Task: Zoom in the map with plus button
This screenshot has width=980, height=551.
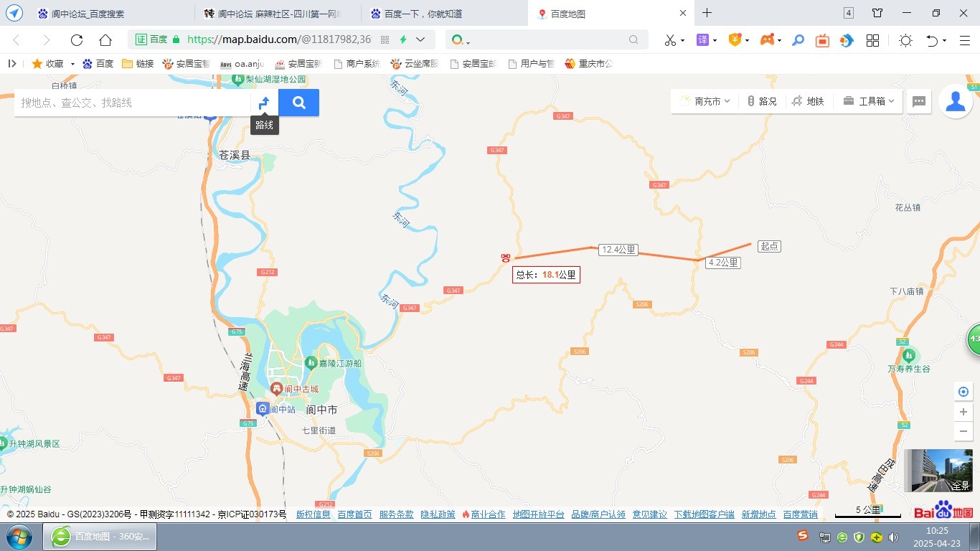Action: (963, 412)
